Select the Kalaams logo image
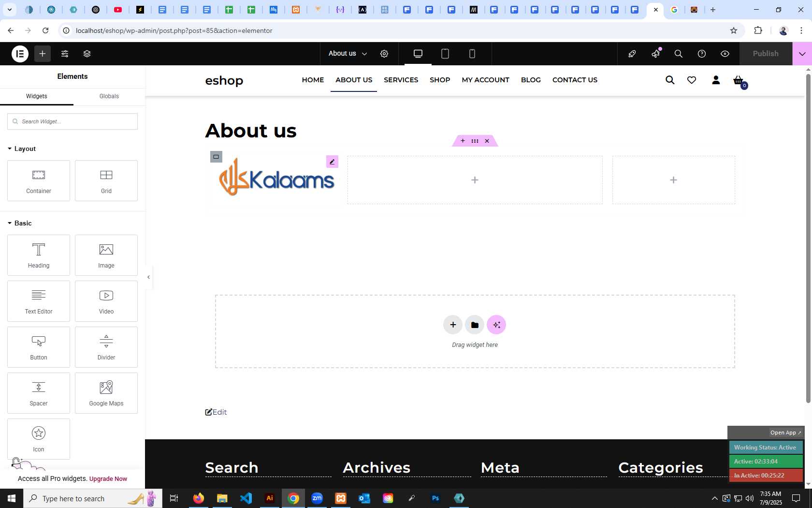The height and width of the screenshot is (508, 812). [x=276, y=177]
